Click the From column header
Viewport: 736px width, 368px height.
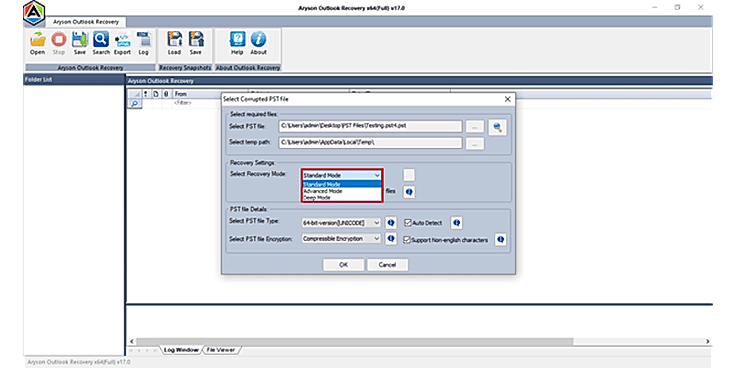(210, 94)
